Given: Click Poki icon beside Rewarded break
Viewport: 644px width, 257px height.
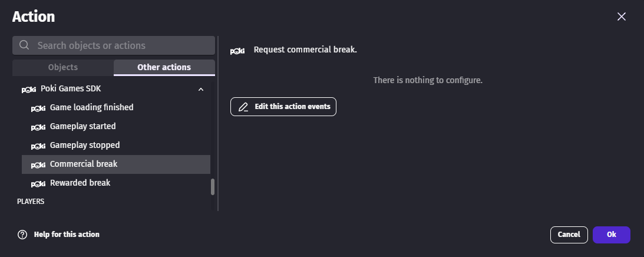Looking at the screenshot, I should [x=38, y=183].
